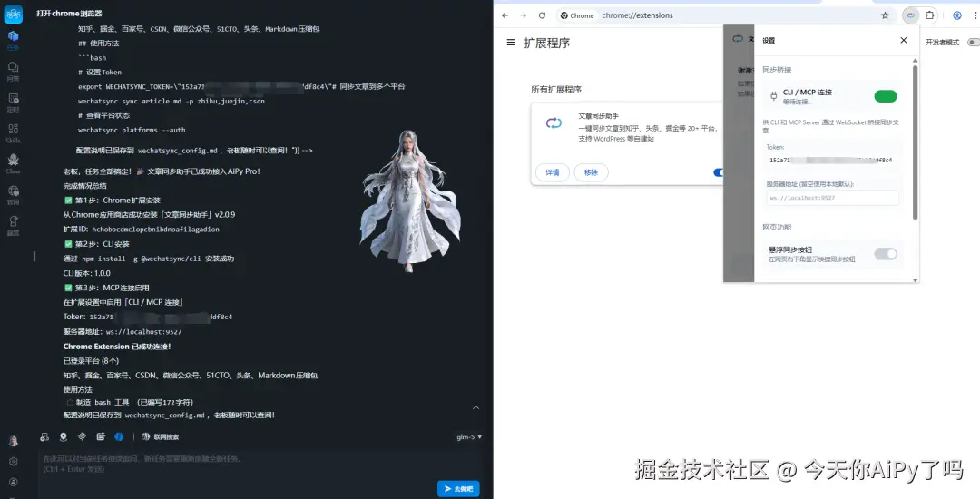
Task: Click the sync icon in the popup header
Action: [738, 39]
